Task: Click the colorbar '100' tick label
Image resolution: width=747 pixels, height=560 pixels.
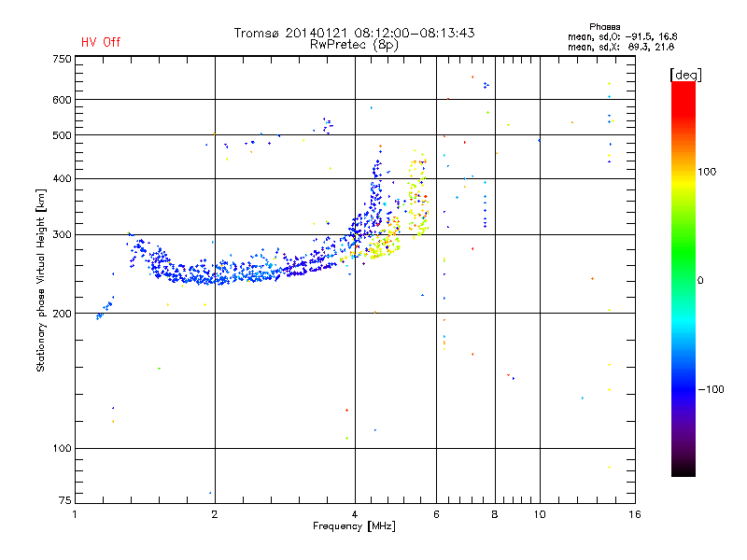Action: [707, 172]
